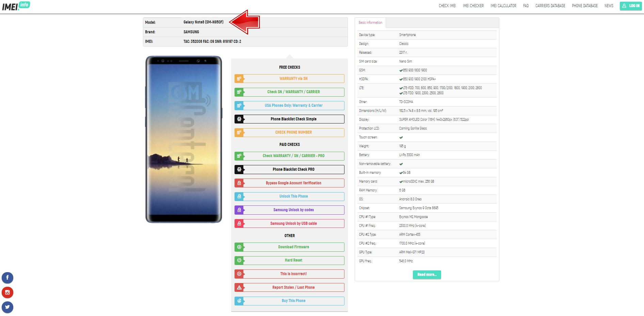This screenshot has height=316, width=644.
Task: Click the red lock icon for Google Account bypass
Action: [239, 183]
